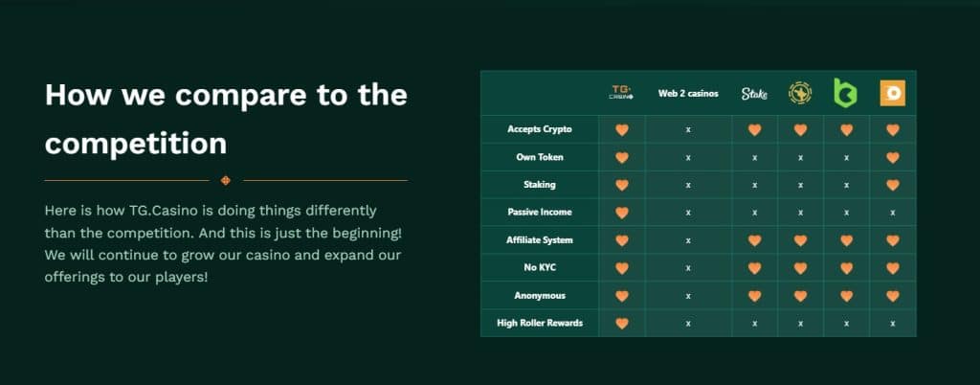The image size is (980, 385).
Task: Click TG Casino heart for High Roller Rewards
Action: click(621, 323)
